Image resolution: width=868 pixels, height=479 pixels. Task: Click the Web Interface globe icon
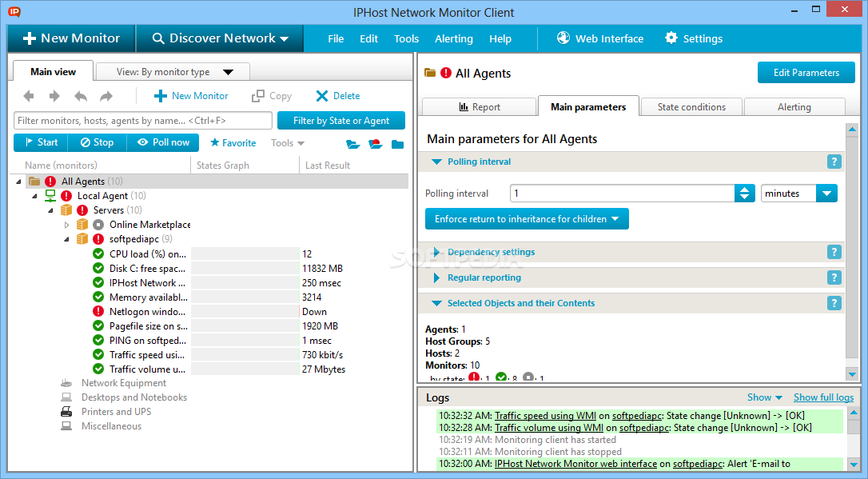(x=563, y=38)
